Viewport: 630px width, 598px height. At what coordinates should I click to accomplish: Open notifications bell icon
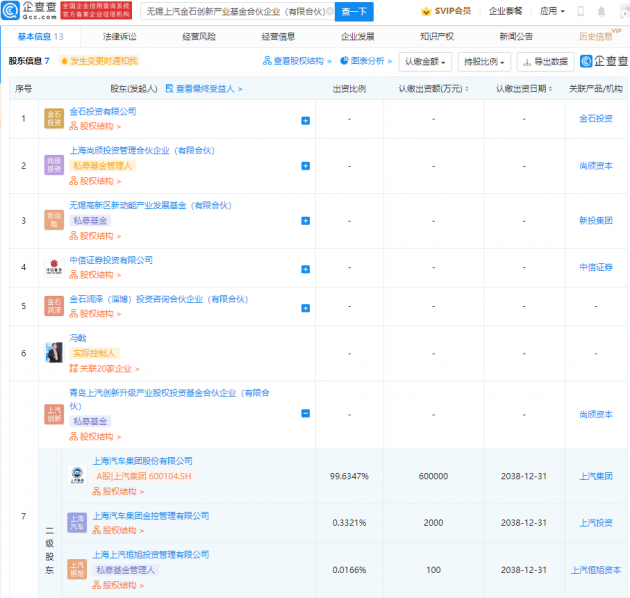601,11
